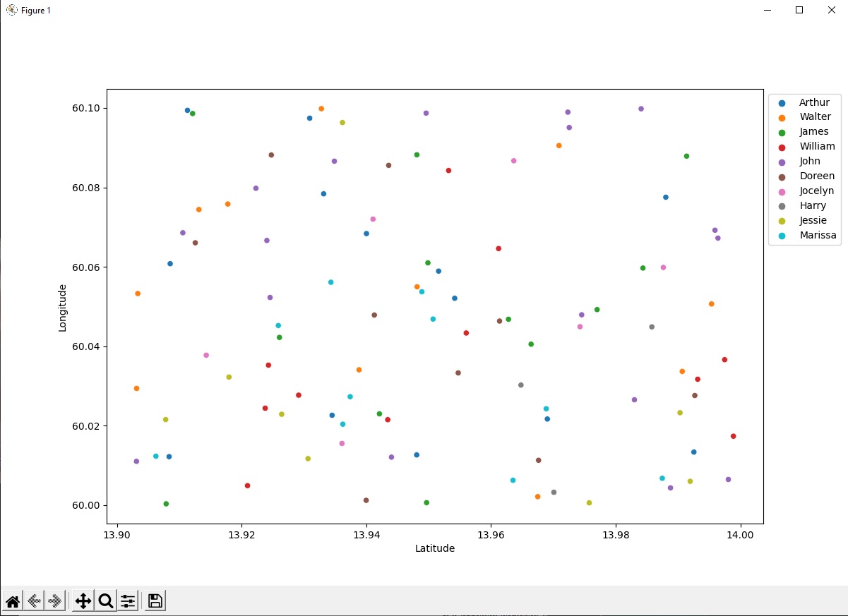
Task: Click Arthur's blue marker in the legend
Action: (x=782, y=103)
